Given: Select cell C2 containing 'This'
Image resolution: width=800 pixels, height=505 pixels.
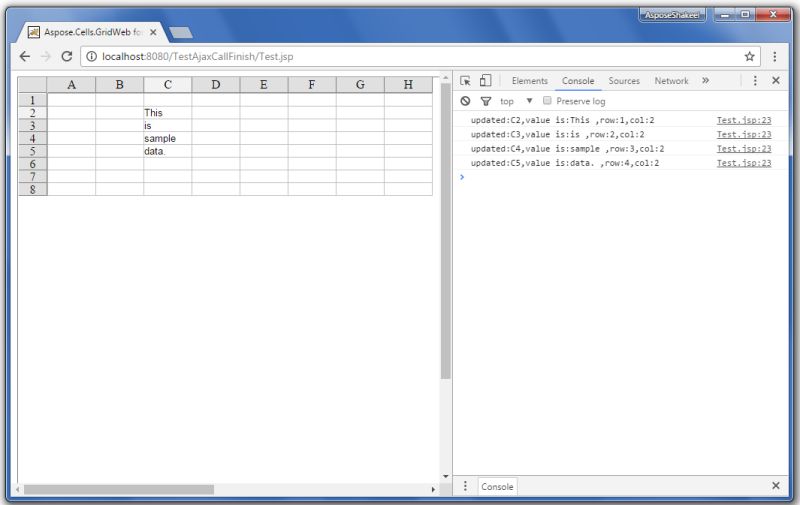Looking at the screenshot, I should click(x=167, y=113).
